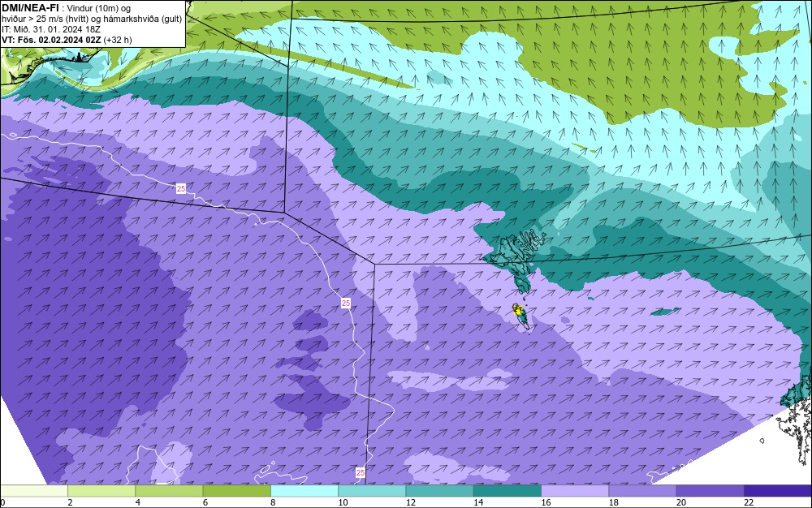Click the legend scale number "2"
Viewport: 812px width, 508px height.
tap(70, 502)
